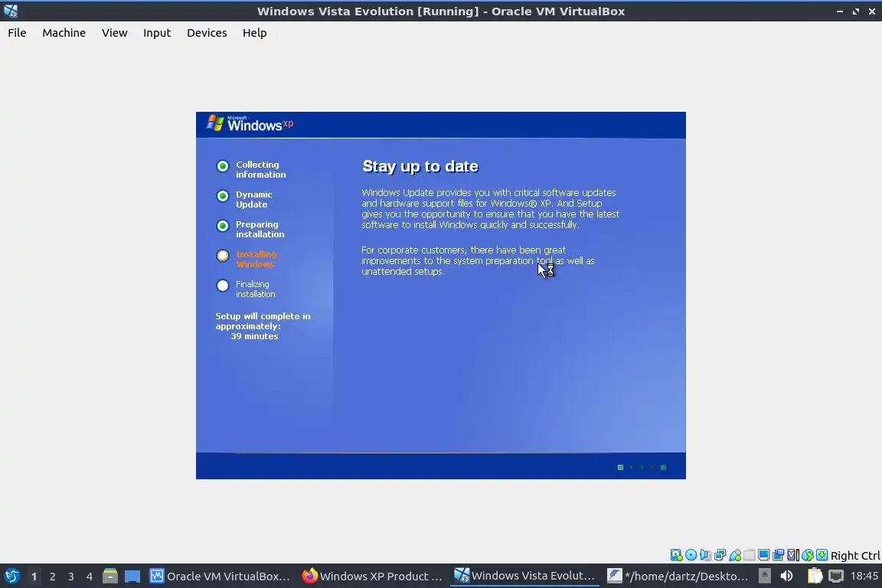Viewport: 882px width, 588px height.
Task: Switch to Firefox Windows XP Product task
Action: pos(372,576)
